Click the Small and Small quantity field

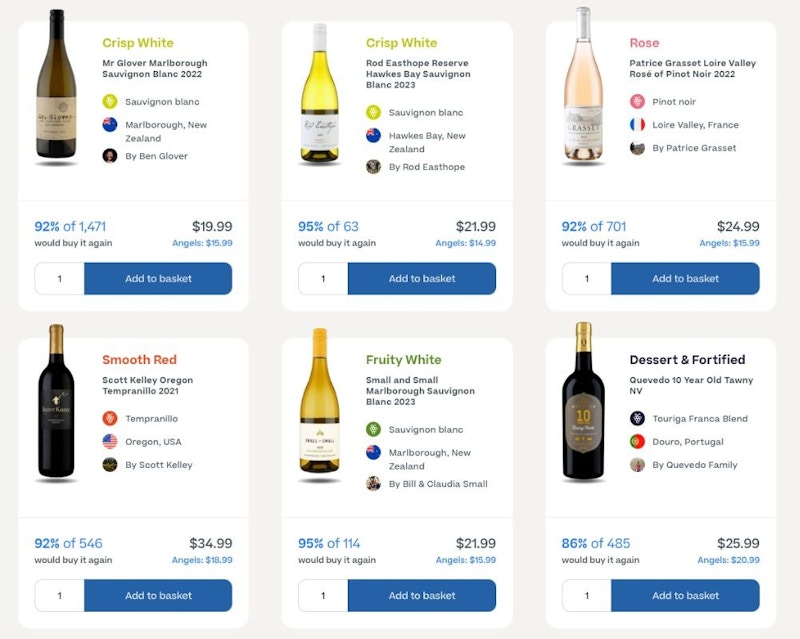click(322, 596)
